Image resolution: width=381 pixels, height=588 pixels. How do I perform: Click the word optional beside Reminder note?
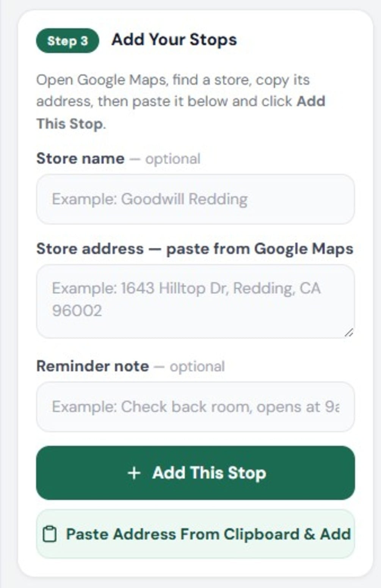point(197,367)
